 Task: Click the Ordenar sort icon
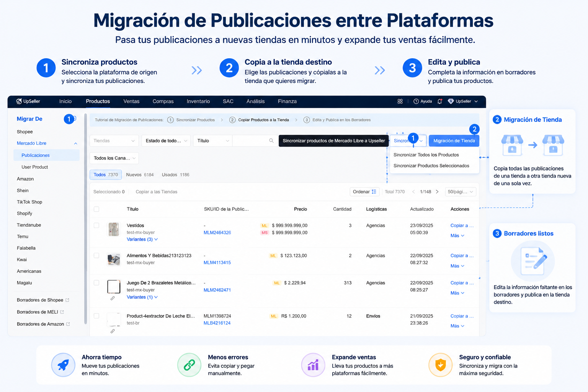[374, 192]
